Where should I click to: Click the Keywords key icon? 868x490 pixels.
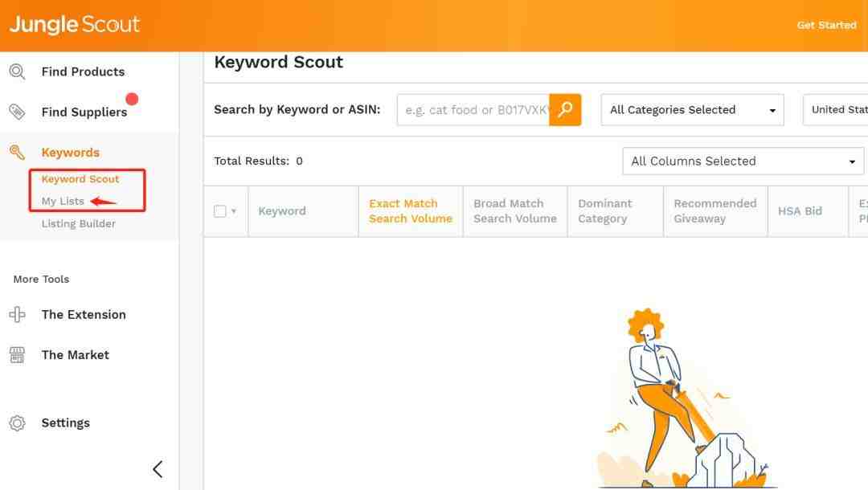pos(17,152)
